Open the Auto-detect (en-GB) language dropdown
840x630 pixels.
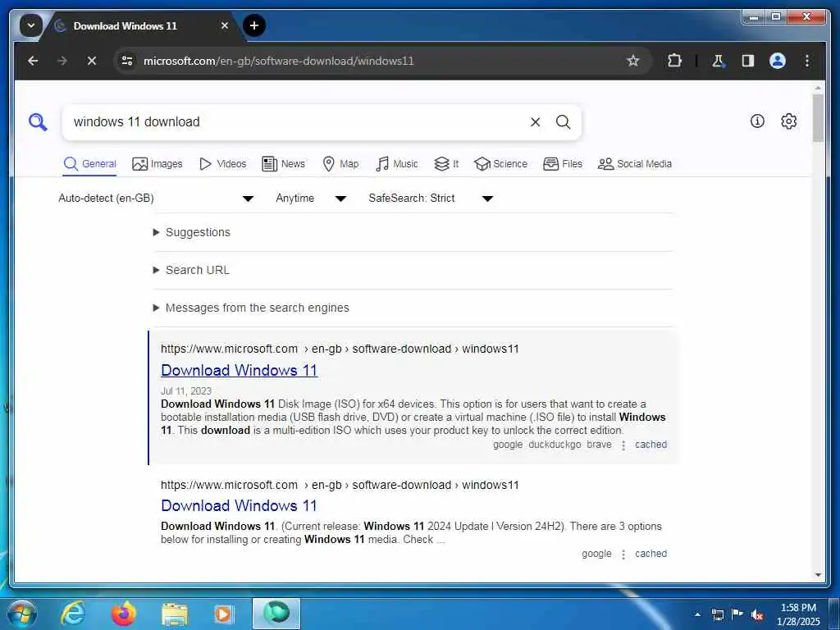click(x=155, y=199)
